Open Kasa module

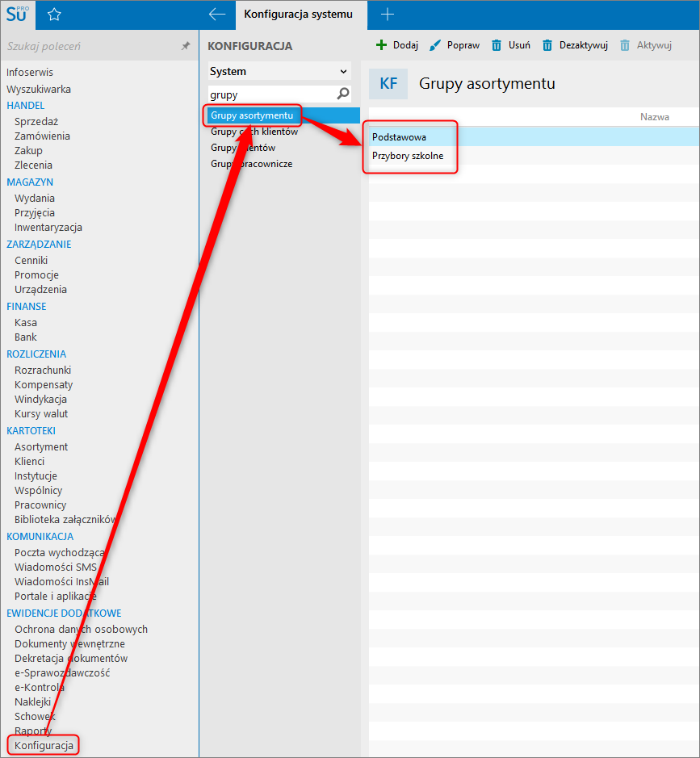26,322
